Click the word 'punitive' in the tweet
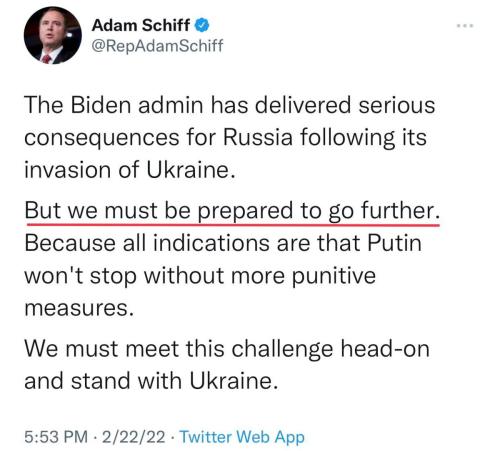 pos(334,276)
